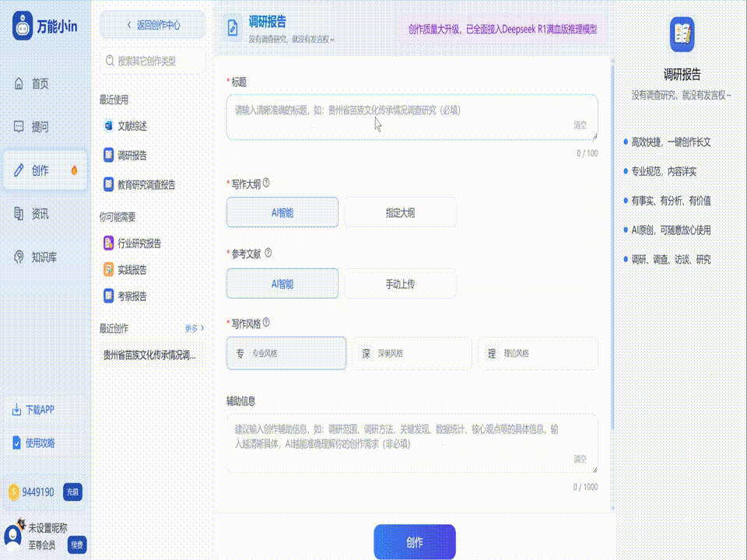747x560 pixels.
Task: Choose 深奥风格 writing style
Action: [412, 353]
